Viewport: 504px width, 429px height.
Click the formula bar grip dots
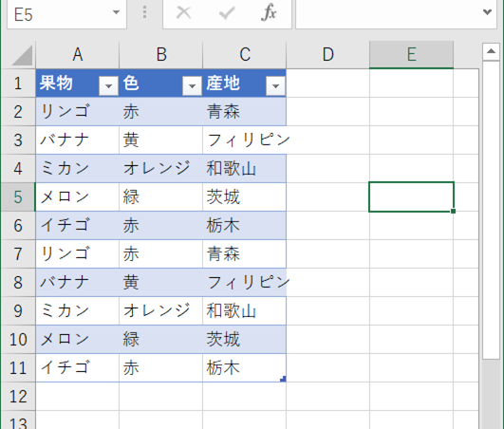[144, 12]
